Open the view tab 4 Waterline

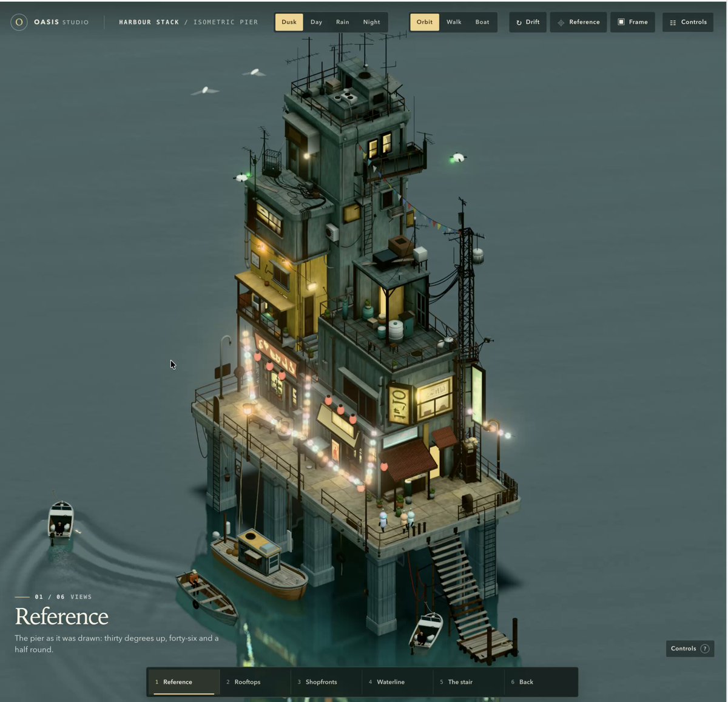pyautogui.click(x=397, y=682)
